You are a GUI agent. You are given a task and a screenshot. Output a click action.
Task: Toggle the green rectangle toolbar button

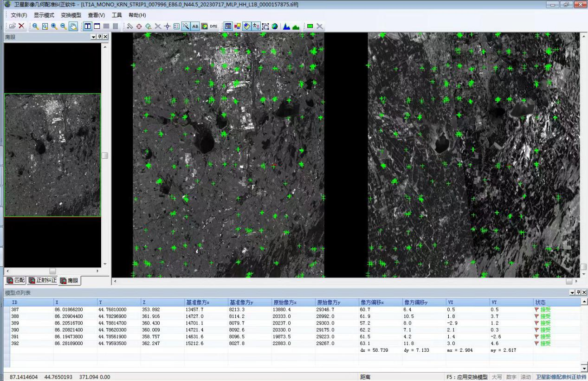tap(310, 26)
